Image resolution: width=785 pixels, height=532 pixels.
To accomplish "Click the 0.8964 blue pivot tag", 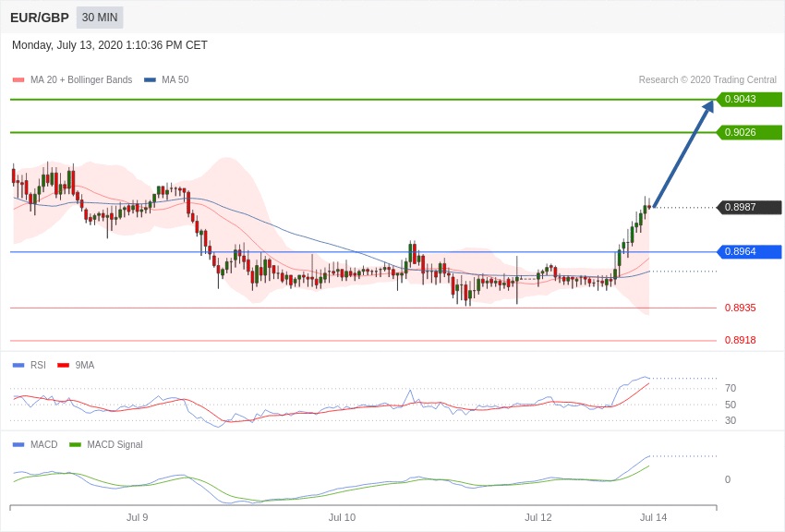I will click(749, 252).
